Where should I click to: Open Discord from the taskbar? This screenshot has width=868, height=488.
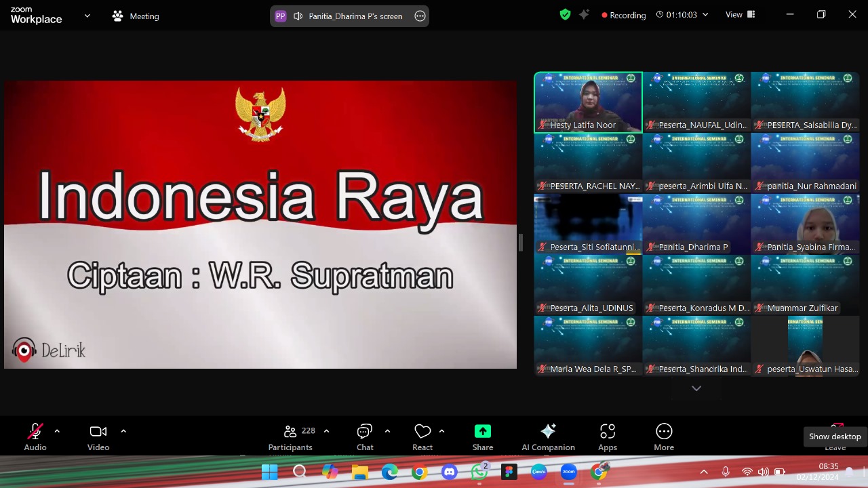(450, 472)
